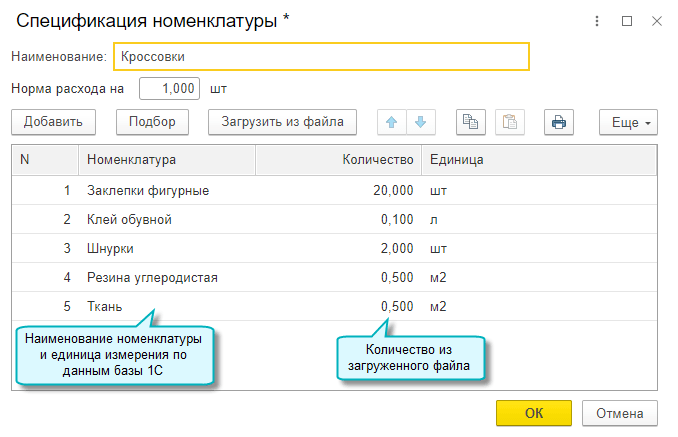This screenshot has height=437, width=678.
Task: Focus the Наименование field with Кроссовки
Action: [321, 57]
